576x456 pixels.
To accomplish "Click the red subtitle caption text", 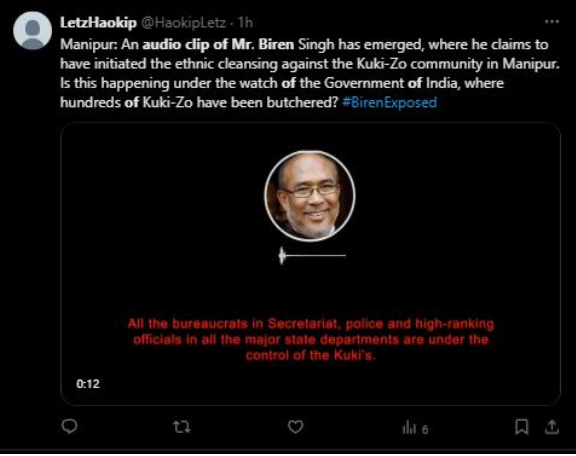I will click(x=311, y=340).
